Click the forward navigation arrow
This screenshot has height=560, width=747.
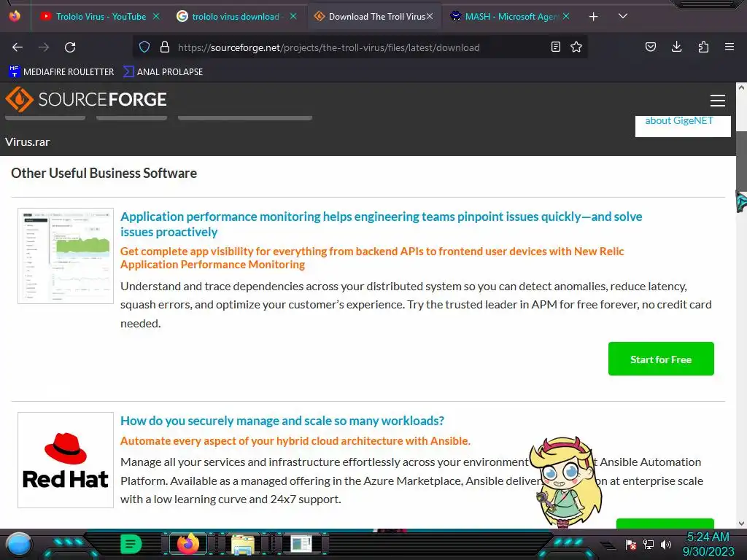pyautogui.click(x=44, y=47)
